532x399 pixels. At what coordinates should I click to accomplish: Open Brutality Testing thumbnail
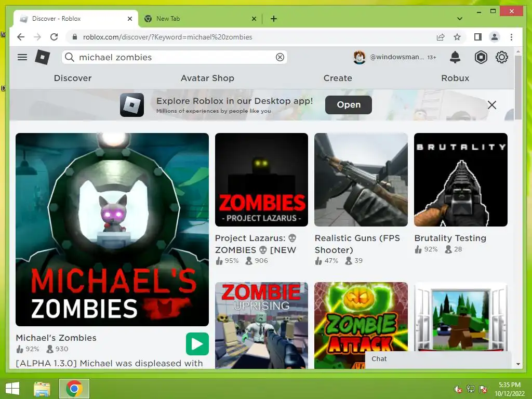461,180
